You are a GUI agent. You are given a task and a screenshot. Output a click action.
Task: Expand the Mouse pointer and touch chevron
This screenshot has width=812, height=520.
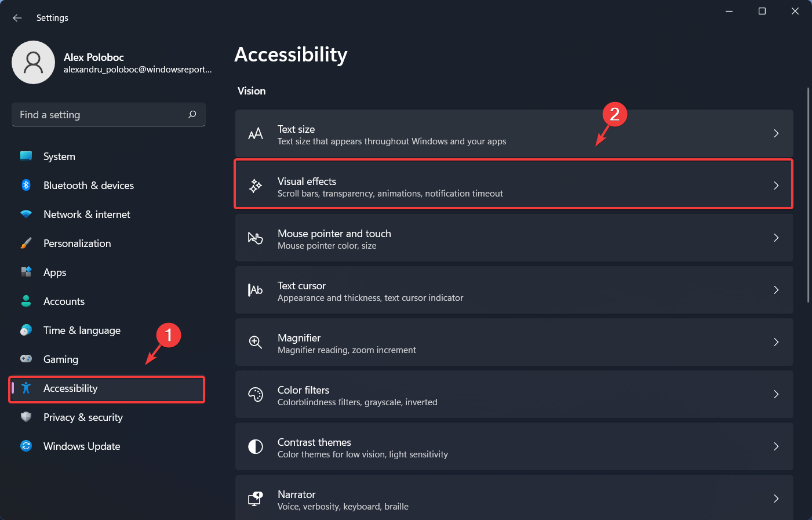[x=776, y=238]
